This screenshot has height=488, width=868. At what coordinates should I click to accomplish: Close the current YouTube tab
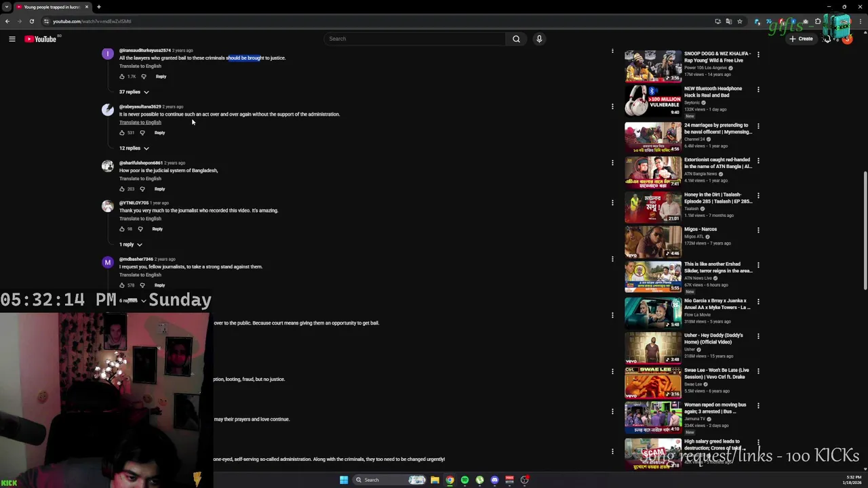click(87, 7)
